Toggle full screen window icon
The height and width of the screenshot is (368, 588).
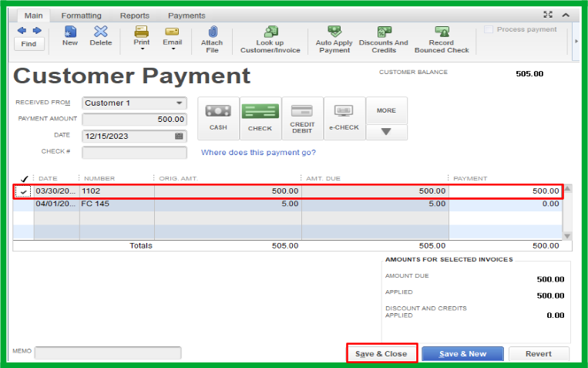coord(548,15)
